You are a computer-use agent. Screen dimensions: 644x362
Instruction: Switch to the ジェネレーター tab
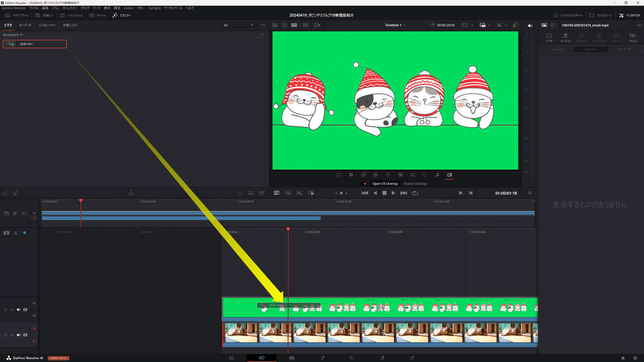[x=47, y=25]
